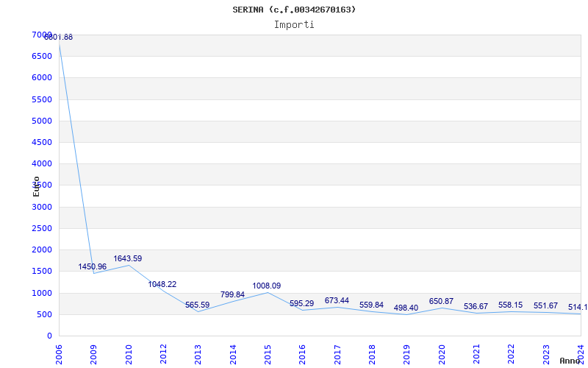Click x-axis year 2010
Viewport: 588px width, 368px height.
coord(129,354)
